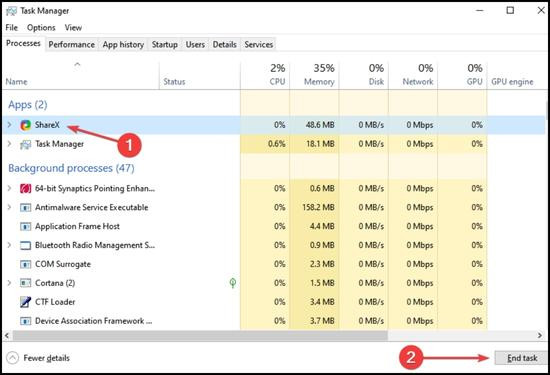Expand the Cortana (2) process group
This screenshot has height=375, width=550.
[x=9, y=283]
